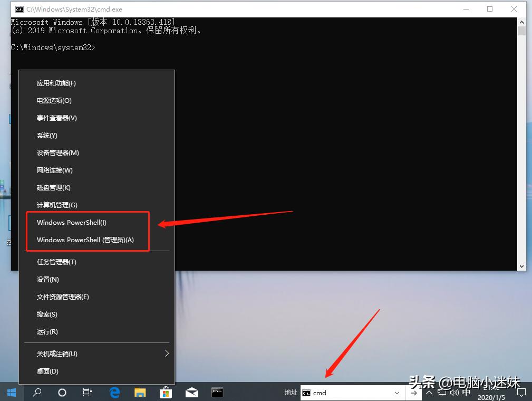This screenshot has height=401, width=532.
Task: Open Microsoft Edge from taskbar
Action: point(114,393)
